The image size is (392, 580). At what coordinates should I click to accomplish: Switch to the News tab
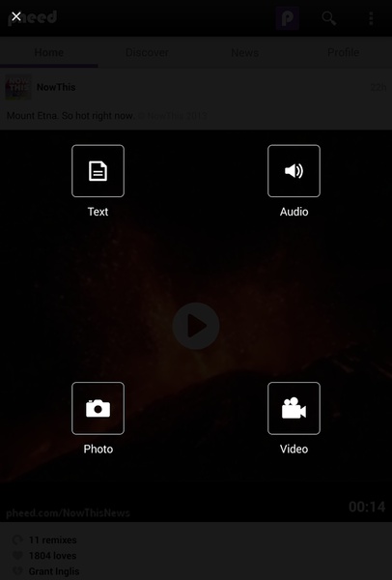pyautogui.click(x=244, y=52)
